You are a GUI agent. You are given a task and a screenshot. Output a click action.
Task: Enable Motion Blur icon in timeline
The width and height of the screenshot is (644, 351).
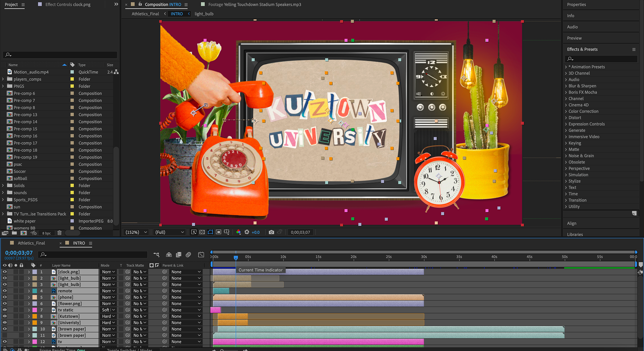click(x=188, y=255)
